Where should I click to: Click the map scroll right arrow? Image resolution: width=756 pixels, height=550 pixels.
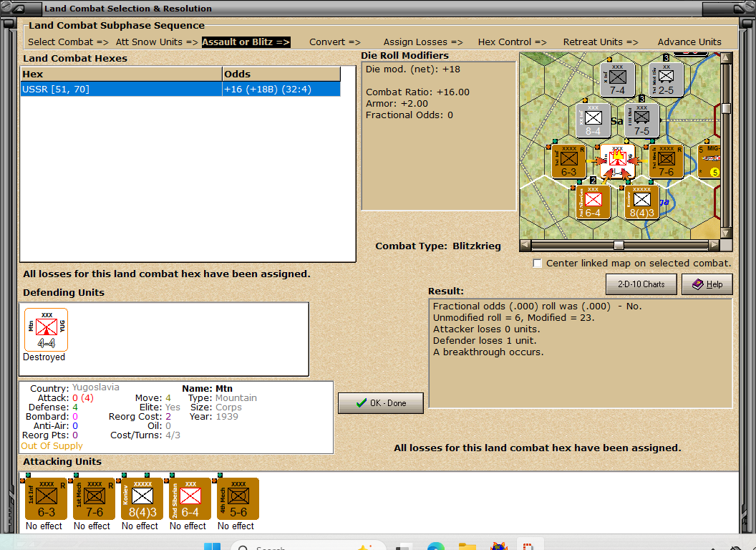[714, 245]
